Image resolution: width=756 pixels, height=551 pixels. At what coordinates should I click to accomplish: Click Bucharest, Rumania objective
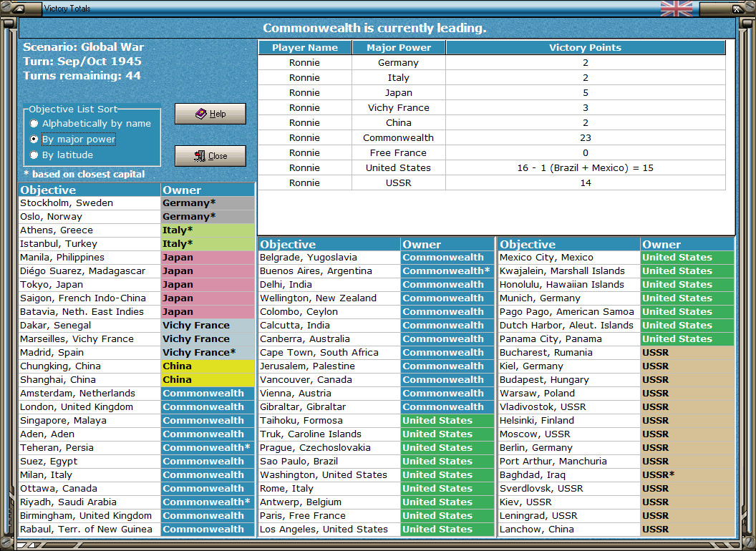tap(569, 352)
